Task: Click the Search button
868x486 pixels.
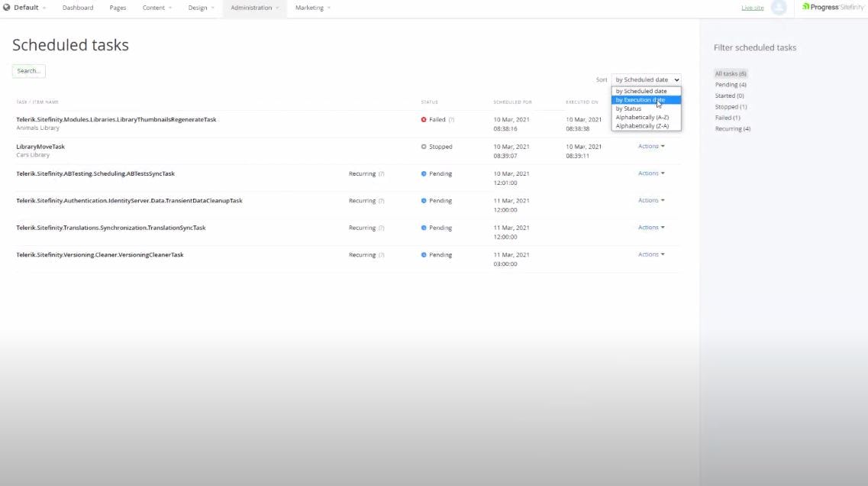Action: pyautogui.click(x=28, y=70)
